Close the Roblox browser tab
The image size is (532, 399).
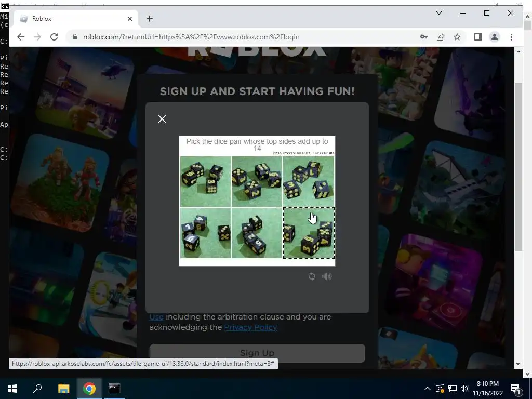pos(129,19)
